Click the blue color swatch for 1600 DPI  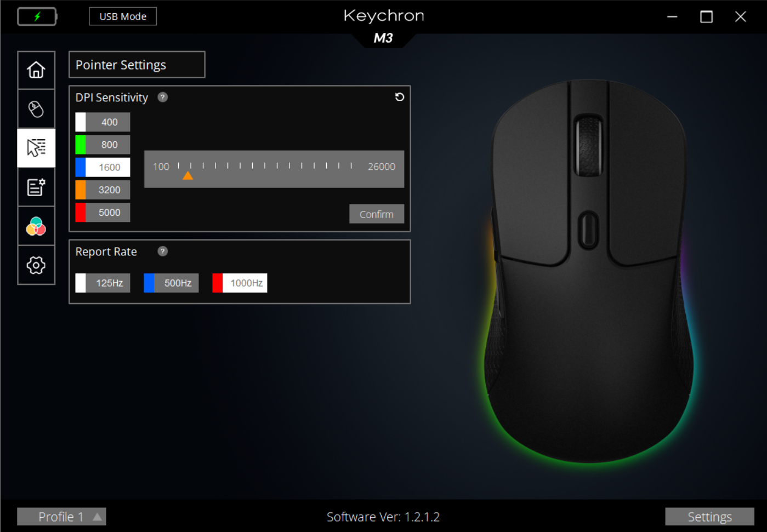tap(81, 167)
